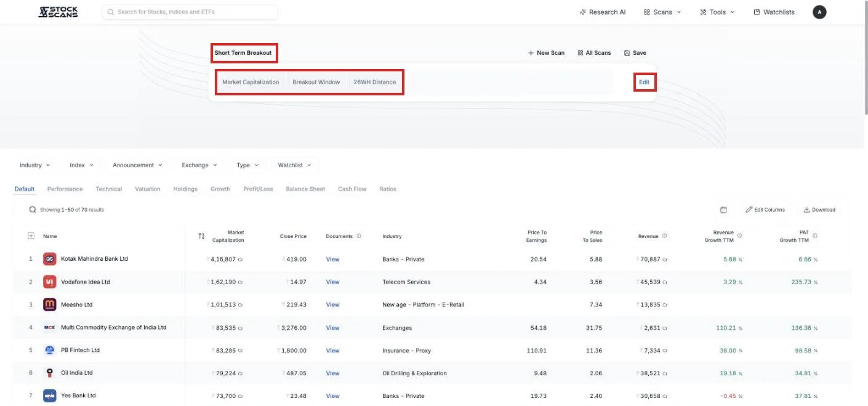Image resolution: width=868 pixels, height=406 pixels.
Task: Open View documents link for Kotak Mahindra Bank
Action: point(333,259)
